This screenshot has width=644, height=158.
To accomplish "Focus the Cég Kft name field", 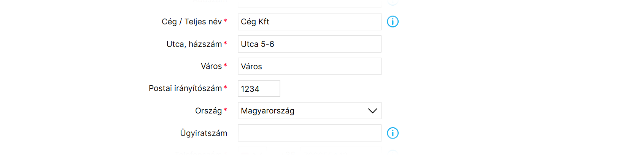I will (x=310, y=22).
